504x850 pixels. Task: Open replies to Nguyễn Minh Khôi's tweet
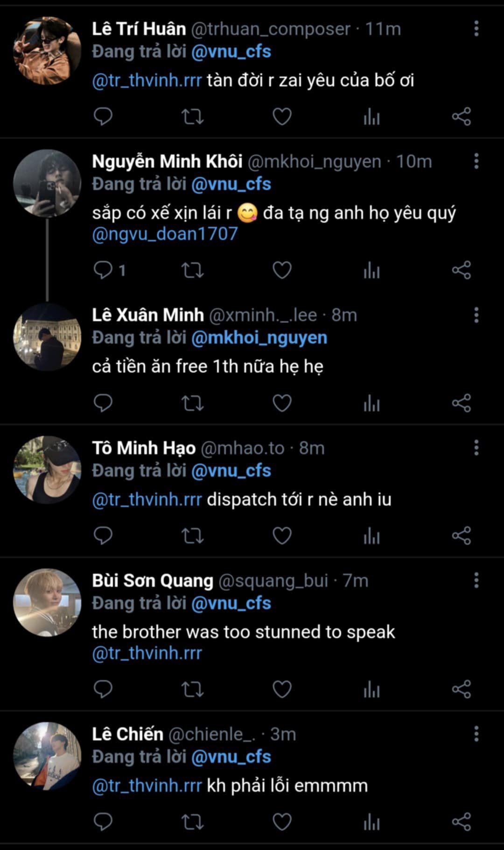[x=103, y=270]
